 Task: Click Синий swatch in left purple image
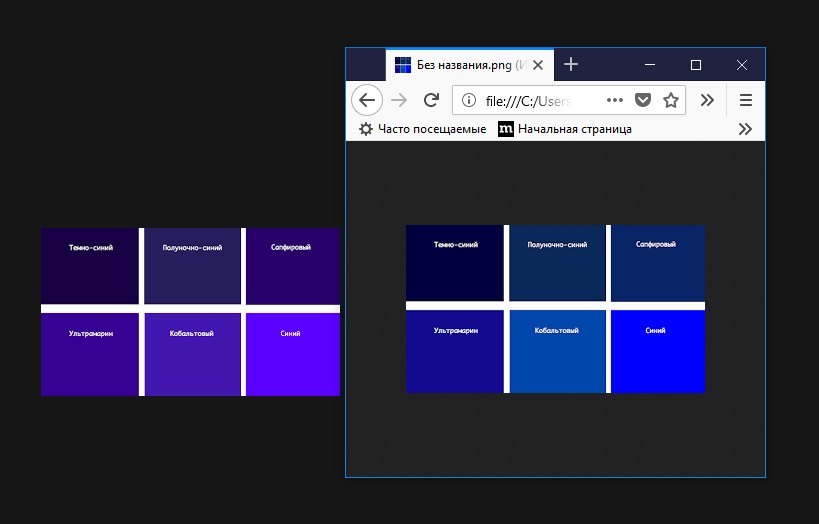point(293,354)
